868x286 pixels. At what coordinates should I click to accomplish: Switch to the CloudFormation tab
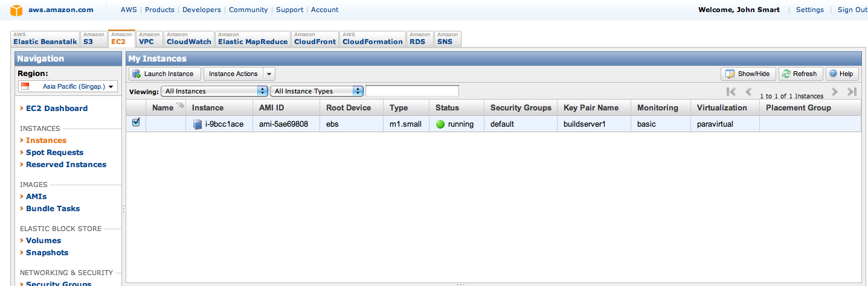pos(373,39)
